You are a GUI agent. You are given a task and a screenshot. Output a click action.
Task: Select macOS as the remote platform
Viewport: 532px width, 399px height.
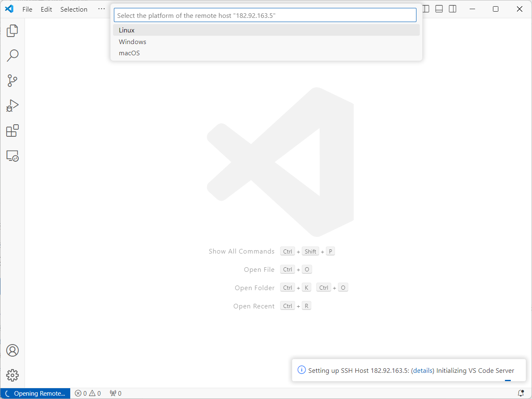[x=266, y=53]
